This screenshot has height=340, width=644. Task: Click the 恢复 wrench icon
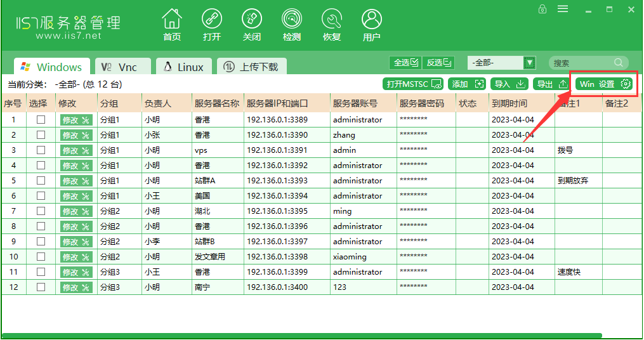point(331,25)
